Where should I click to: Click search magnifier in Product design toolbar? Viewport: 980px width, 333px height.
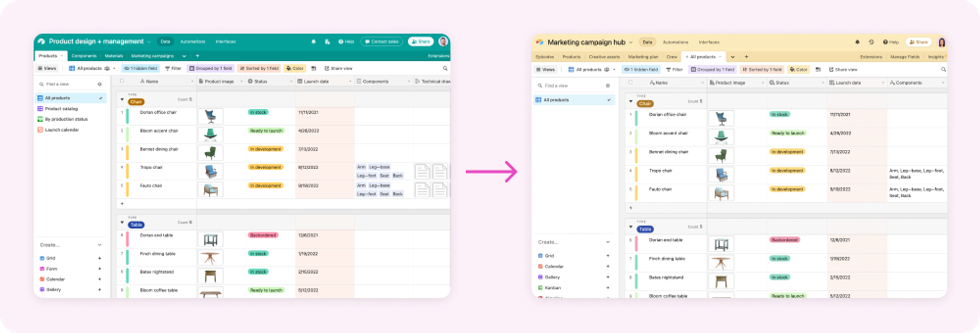click(x=445, y=69)
